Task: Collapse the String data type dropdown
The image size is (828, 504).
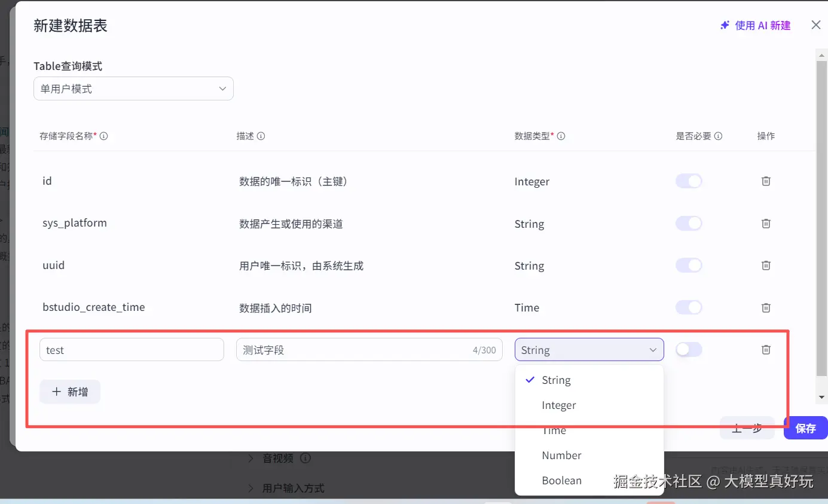Action: (589, 350)
